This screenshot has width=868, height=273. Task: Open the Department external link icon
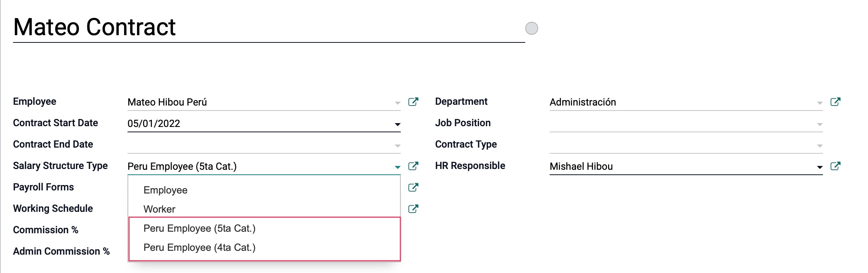click(x=836, y=102)
